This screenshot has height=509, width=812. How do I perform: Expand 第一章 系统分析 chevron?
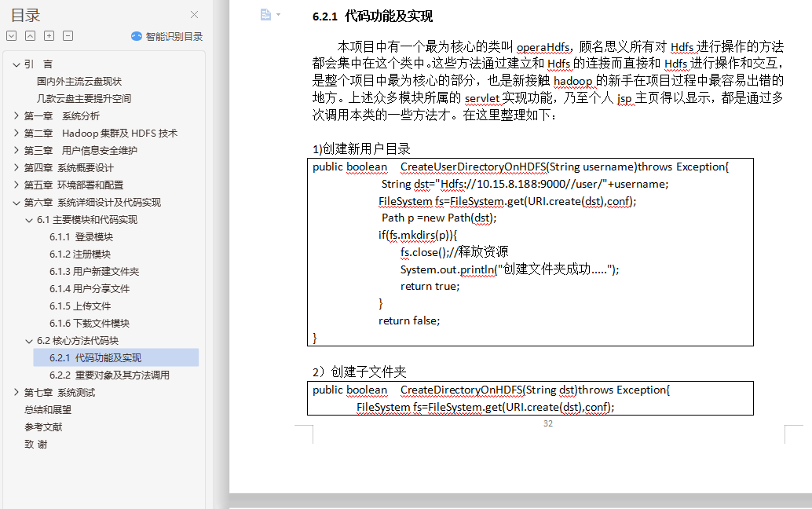16,115
